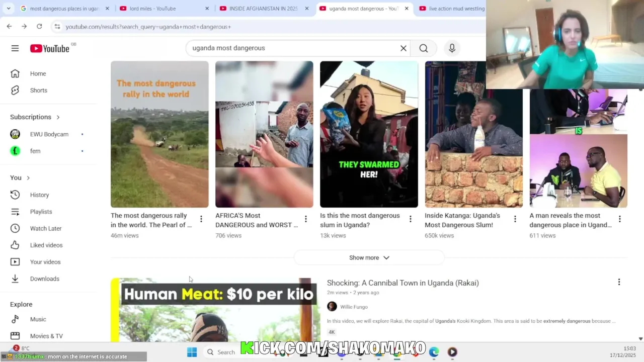Open 'Shocking: A Cannibal Town in Uganda' title

click(403, 283)
